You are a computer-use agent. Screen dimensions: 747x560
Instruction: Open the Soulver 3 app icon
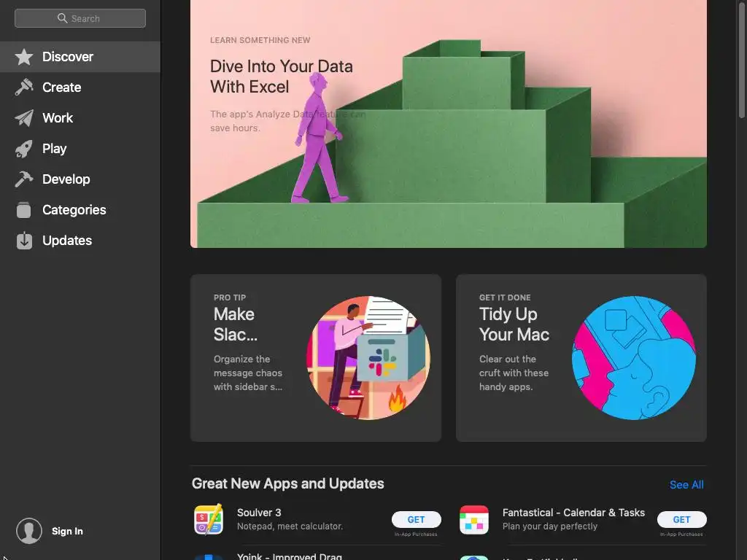coord(209,519)
